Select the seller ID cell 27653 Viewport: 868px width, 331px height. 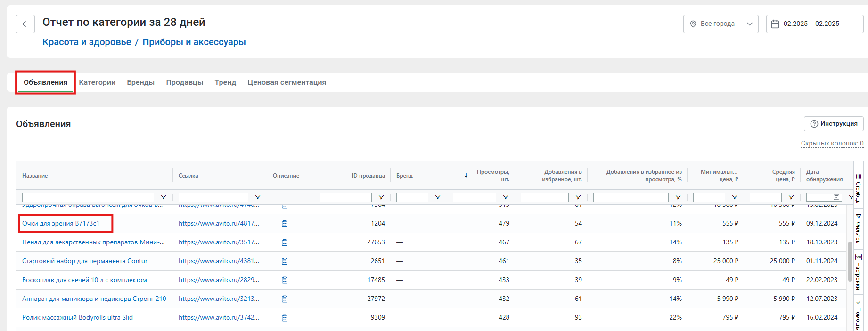tap(376, 242)
